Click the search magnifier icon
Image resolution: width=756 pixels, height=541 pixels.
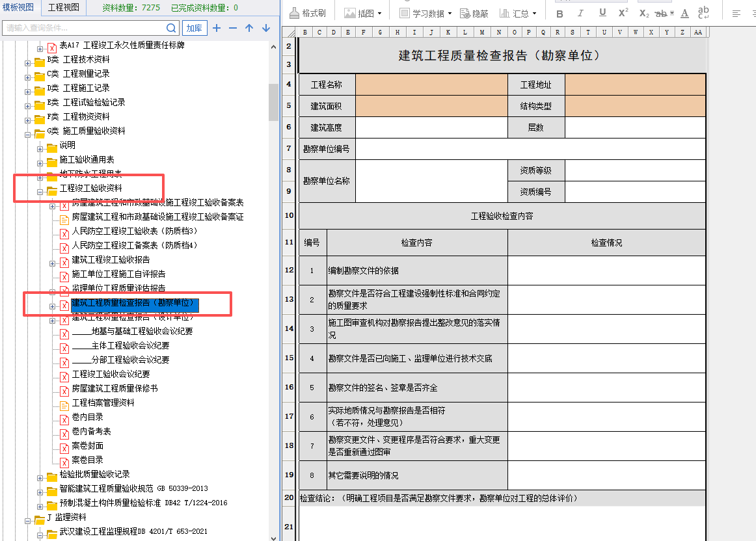[x=170, y=29]
